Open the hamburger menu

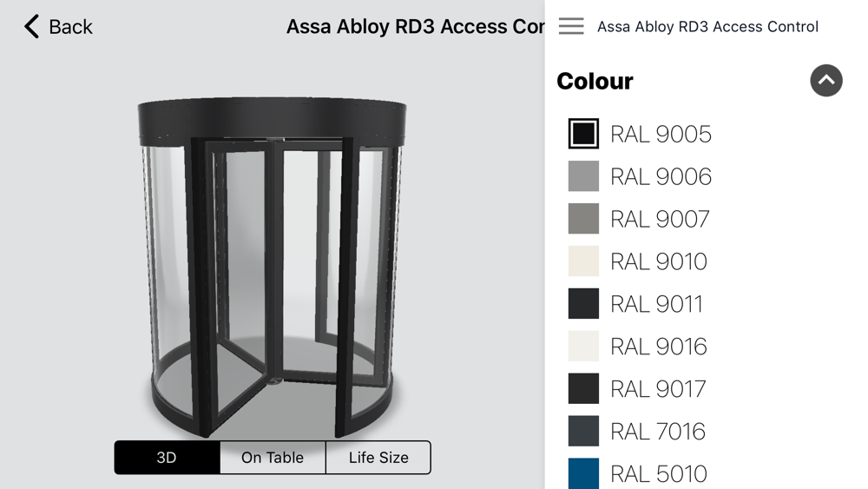tap(571, 27)
